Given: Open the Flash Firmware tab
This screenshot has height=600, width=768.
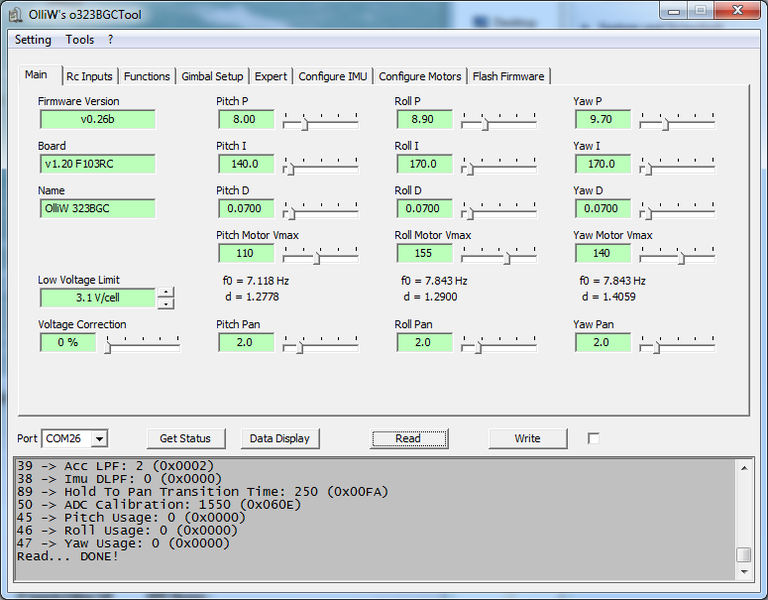Looking at the screenshot, I should click(x=508, y=76).
